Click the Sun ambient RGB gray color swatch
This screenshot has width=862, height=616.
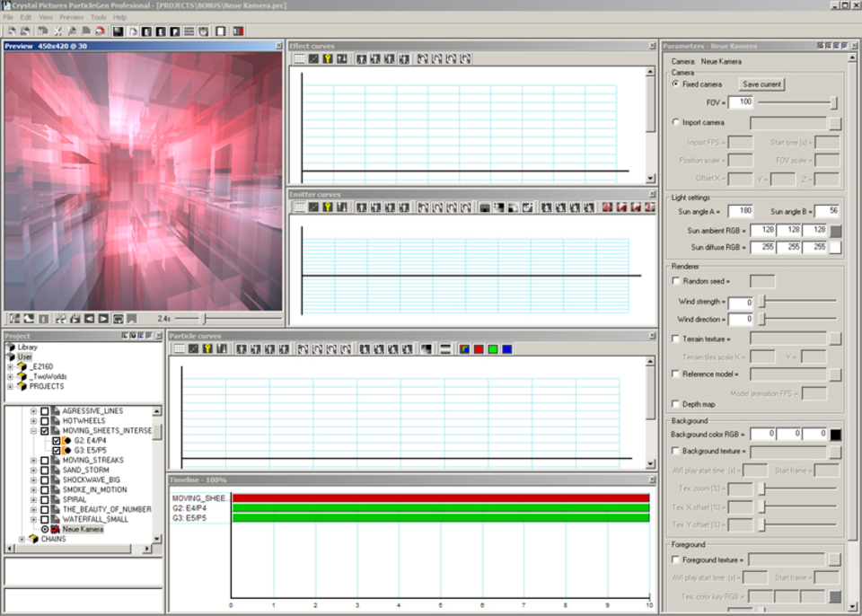(x=835, y=231)
